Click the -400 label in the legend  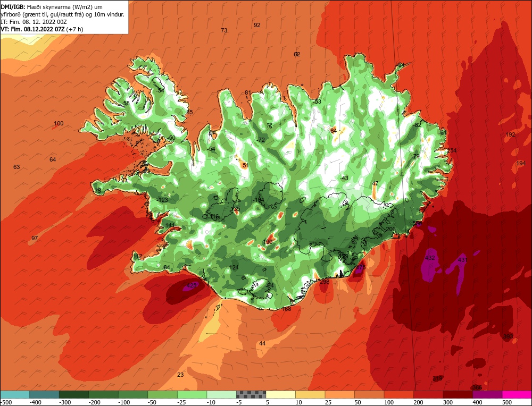coord(36,402)
